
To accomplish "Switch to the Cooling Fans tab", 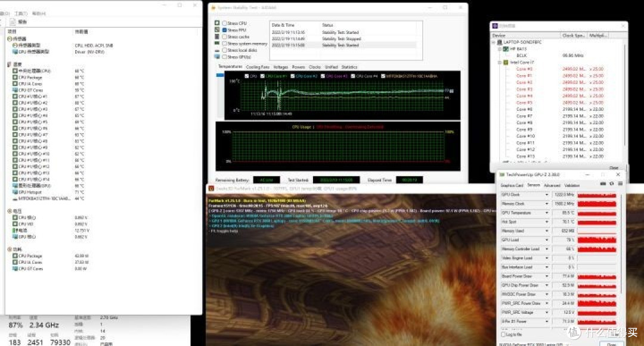I will point(258,67).
